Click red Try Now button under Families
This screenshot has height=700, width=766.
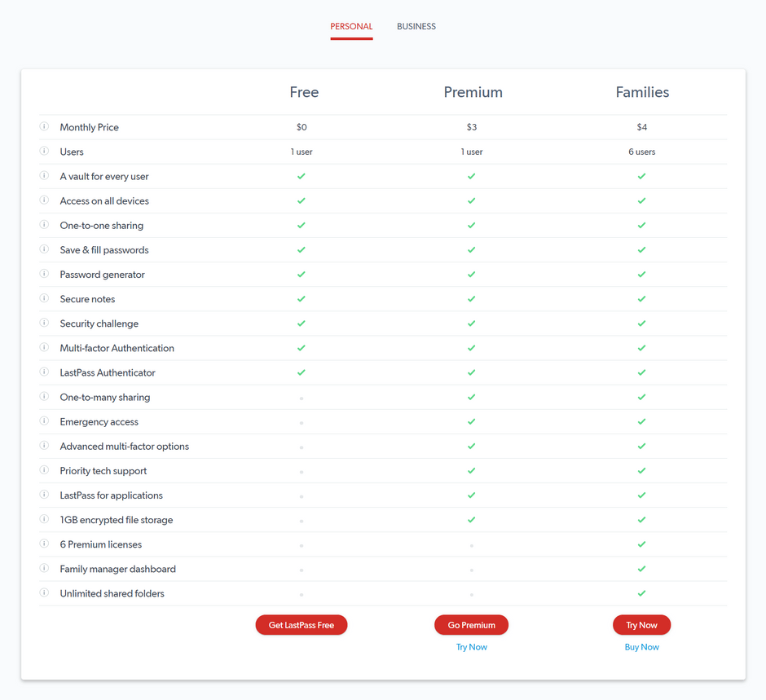(642, 625)
